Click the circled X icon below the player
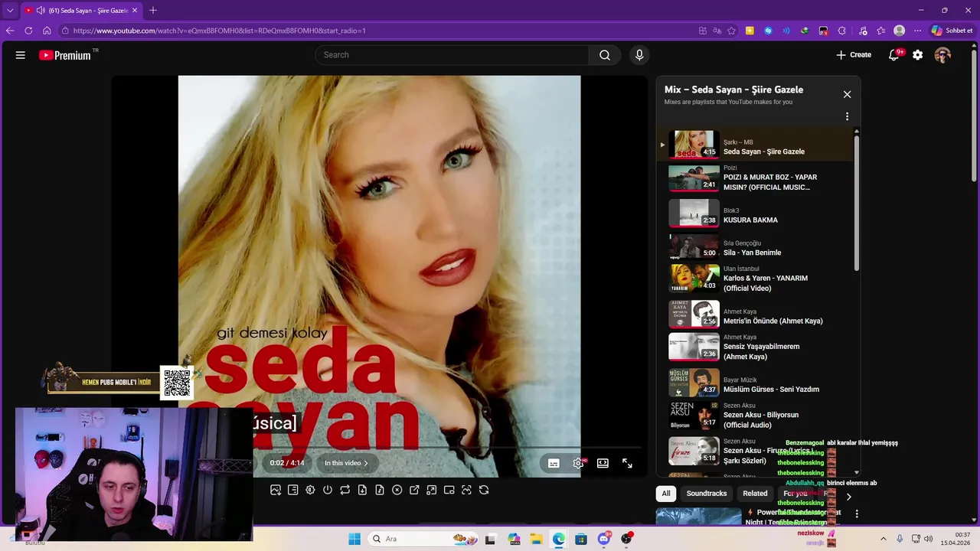Viewport: 980px width, 551px height. click(397, 490)
